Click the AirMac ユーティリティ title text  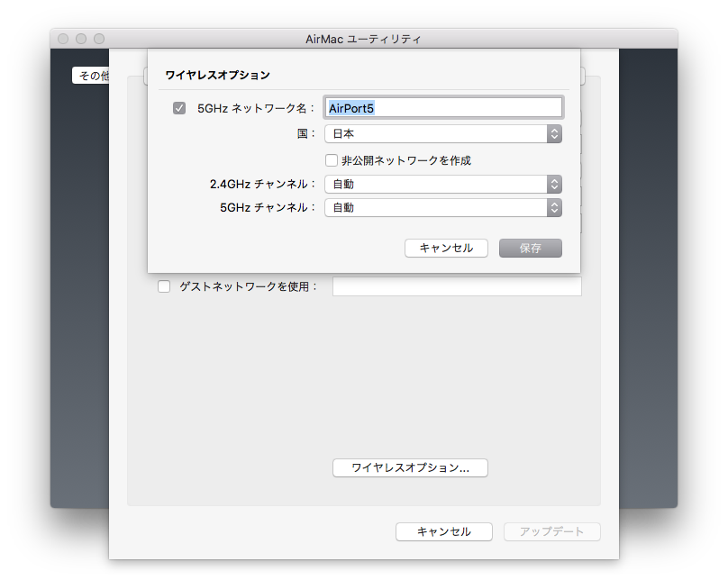click(363, 39)
